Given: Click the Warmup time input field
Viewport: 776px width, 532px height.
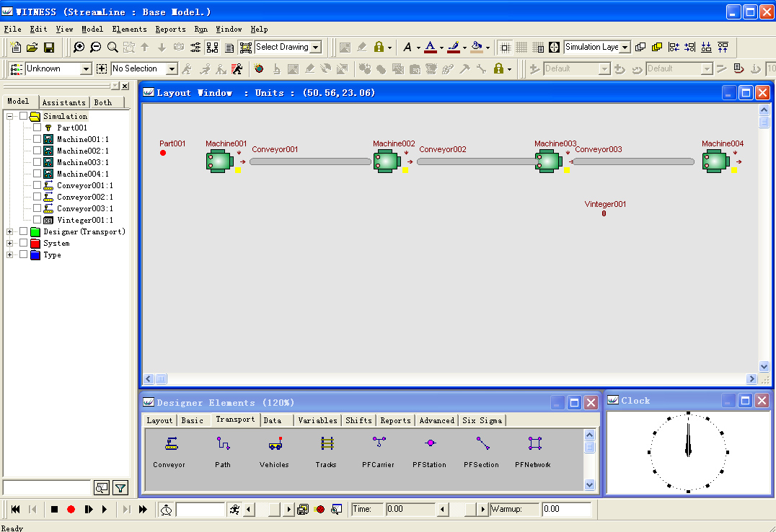Looking at the screenshot, I should coord(566,509).
